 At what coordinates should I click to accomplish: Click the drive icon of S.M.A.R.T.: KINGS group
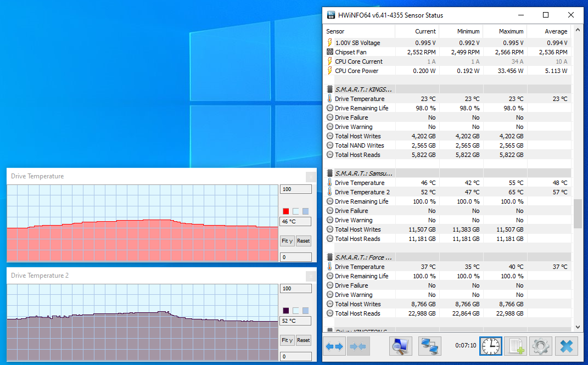point(329,89)
